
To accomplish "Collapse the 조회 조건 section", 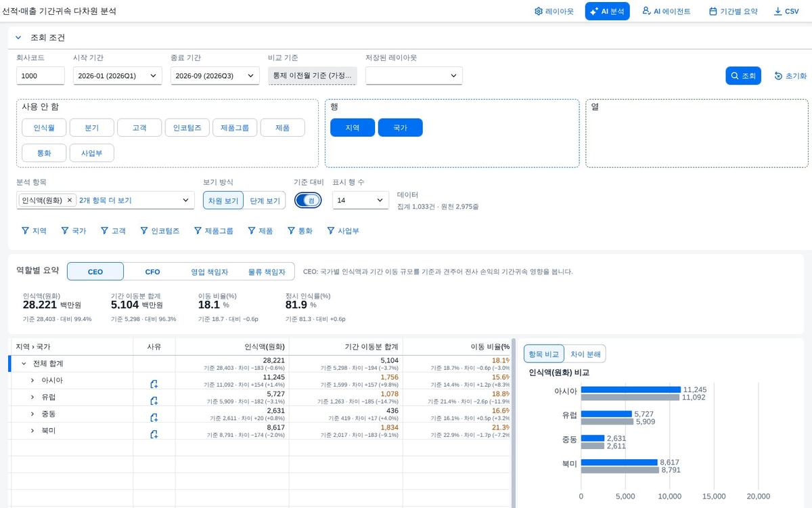I will pyautogui.click(x=19, y=38).
